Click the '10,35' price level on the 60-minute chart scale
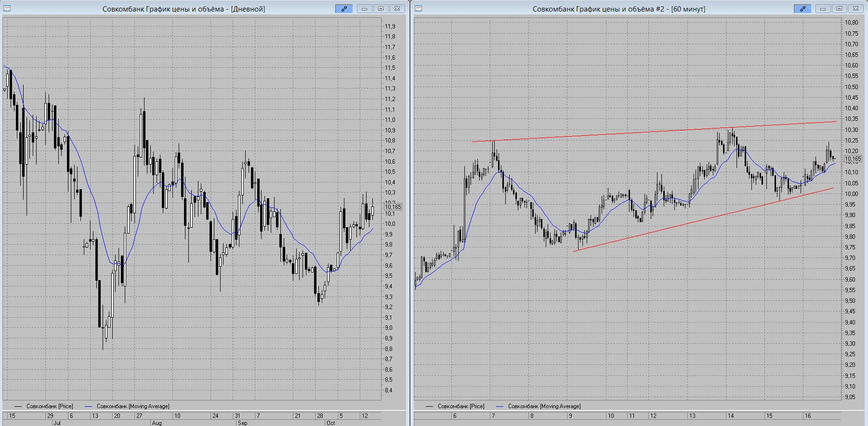The width and height of the screenshot is (868, 426). click(x=852, y=119)
